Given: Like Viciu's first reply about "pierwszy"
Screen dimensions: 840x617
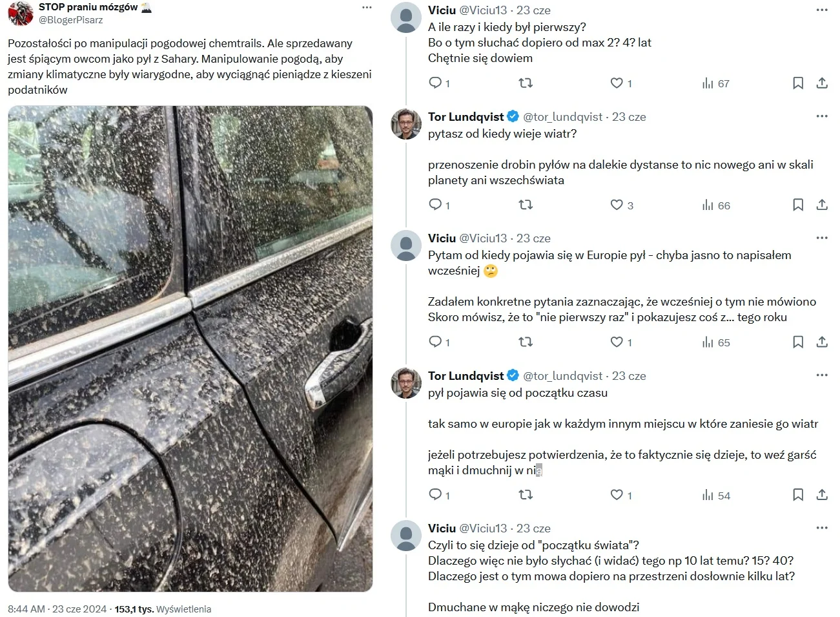Looking at the screenshot, I should [617, 83].
